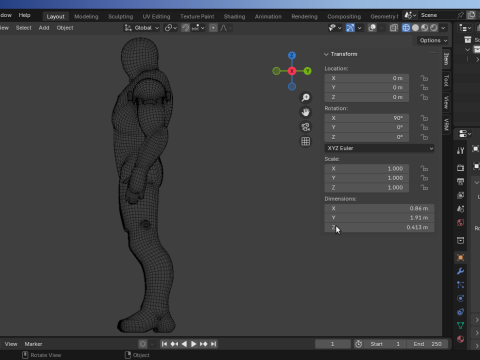Switch to the Sculpting workspace tab
This screenshot has width=480, height=360.
click(x=120, y=16)
